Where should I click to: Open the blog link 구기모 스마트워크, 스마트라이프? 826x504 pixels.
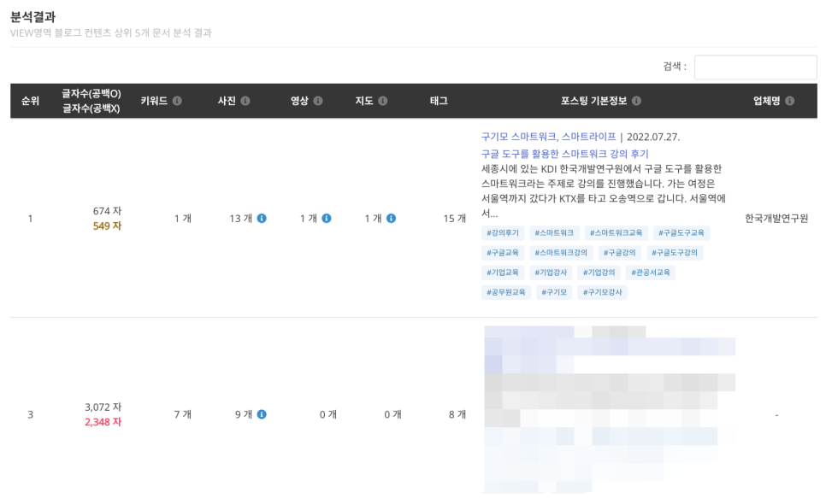click(x=548, y=137)
